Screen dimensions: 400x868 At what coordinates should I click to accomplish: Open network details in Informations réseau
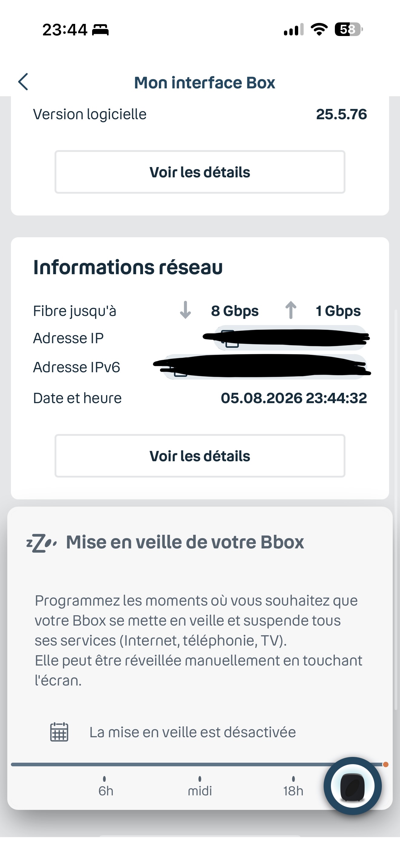point(200,456)
